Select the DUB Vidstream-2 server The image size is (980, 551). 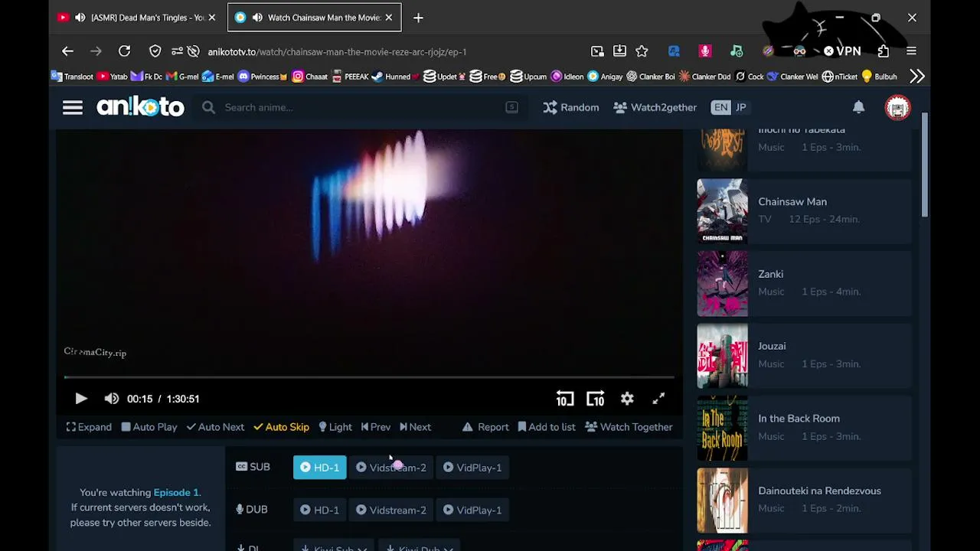click(x=391, y=510)
